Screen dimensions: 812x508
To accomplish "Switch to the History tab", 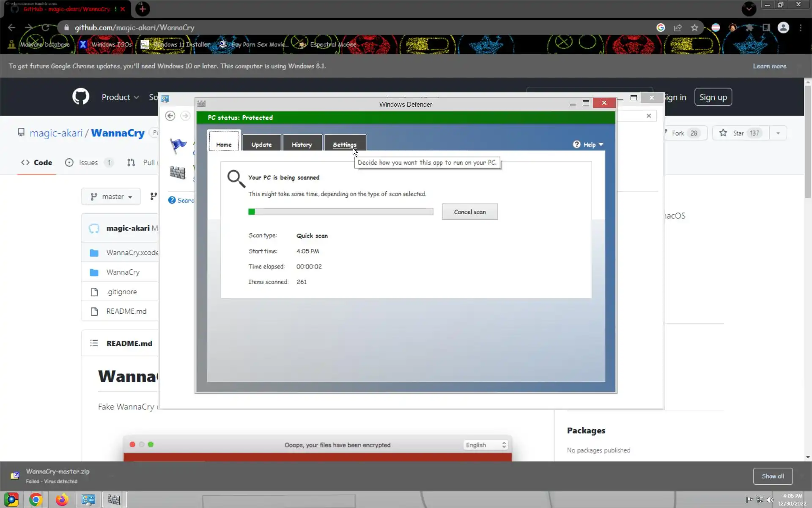I will [x=302, y=144].
